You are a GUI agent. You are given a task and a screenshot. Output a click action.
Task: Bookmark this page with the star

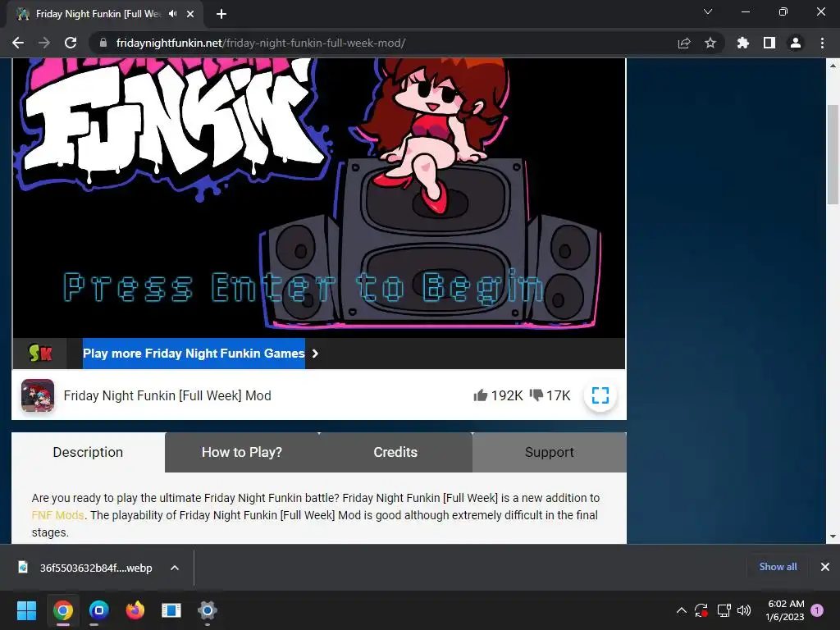pos(710,43)
